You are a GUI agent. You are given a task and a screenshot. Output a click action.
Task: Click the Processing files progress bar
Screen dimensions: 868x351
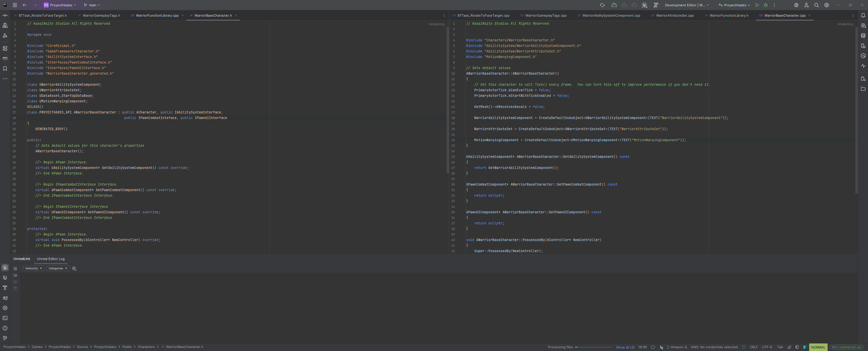tap(593, 347)
